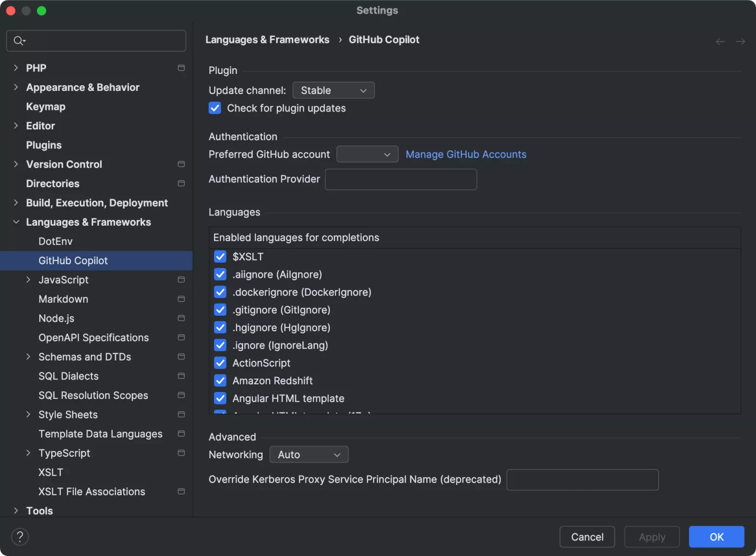Uncheck Angular HTML template

tap(220, 398)
